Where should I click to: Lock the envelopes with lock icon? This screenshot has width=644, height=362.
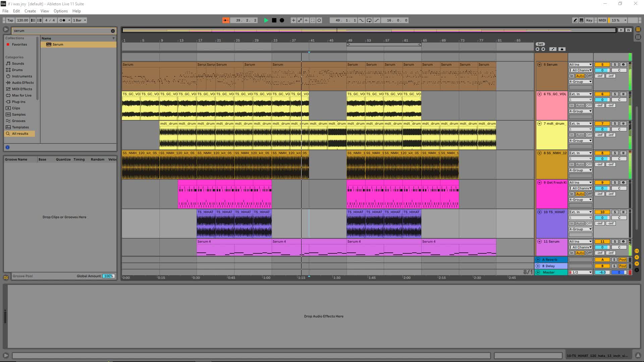(562, 49)
